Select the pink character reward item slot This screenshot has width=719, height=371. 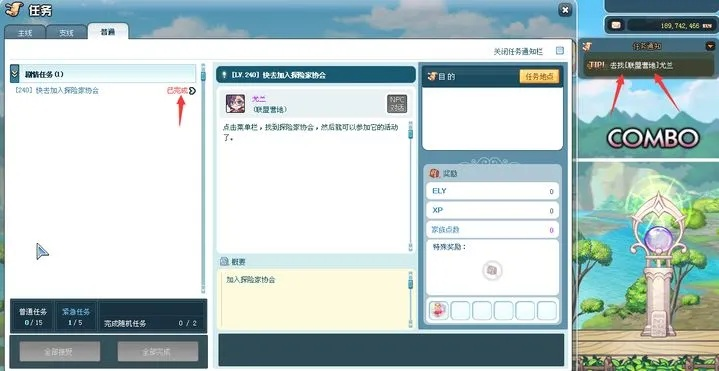439,310
